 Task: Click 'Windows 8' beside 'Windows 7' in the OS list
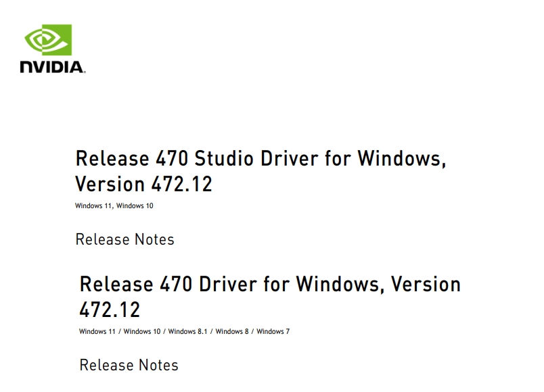[x=232, y=331]
